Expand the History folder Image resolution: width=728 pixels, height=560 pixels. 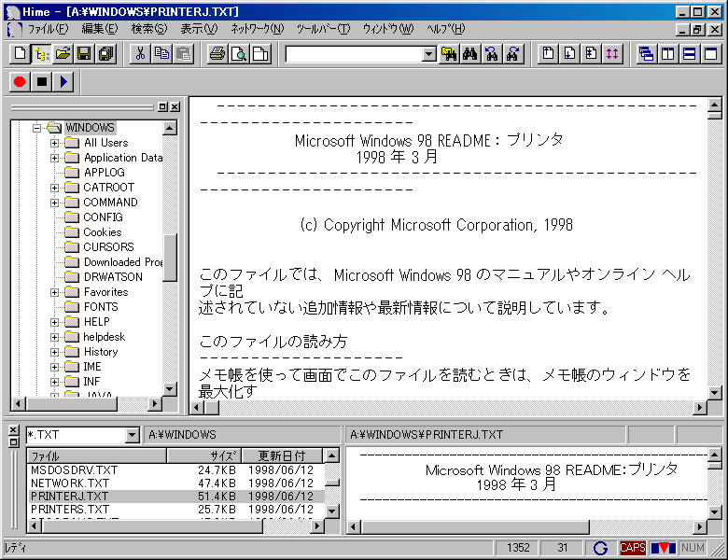point(55,352)
